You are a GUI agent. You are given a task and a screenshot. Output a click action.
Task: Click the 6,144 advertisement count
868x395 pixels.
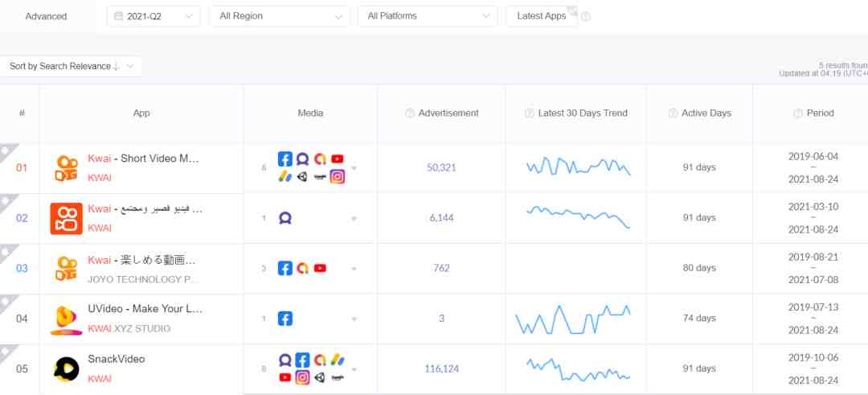[441, 218]
